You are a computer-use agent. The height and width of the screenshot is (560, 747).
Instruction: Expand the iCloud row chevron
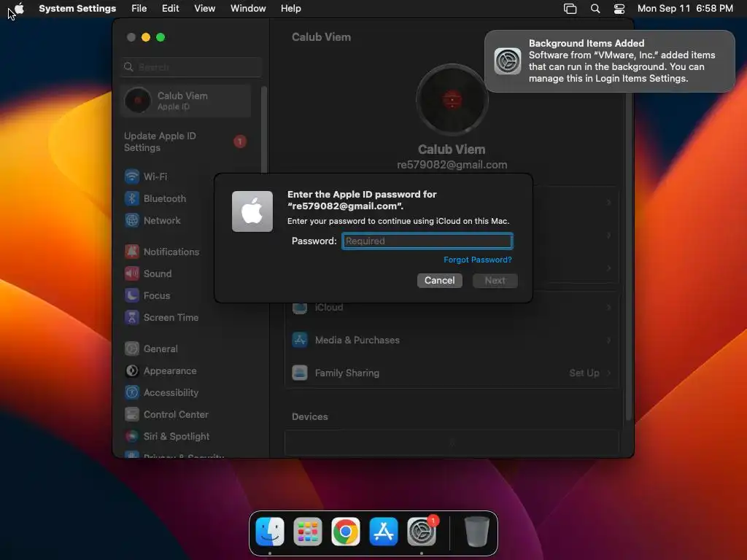click(609, 307)
